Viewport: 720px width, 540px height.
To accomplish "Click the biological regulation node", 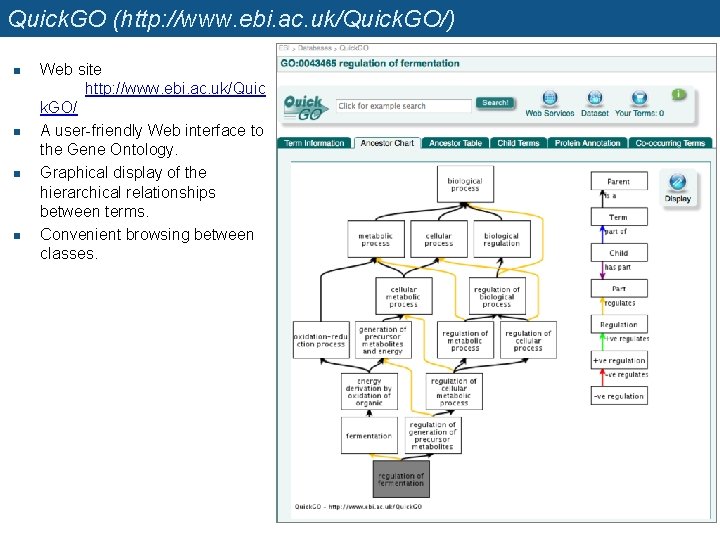I will (501, 239).
